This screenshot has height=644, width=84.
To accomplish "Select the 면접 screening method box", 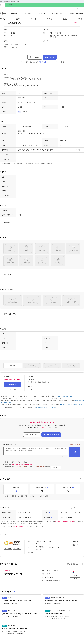I will (32, 366).
